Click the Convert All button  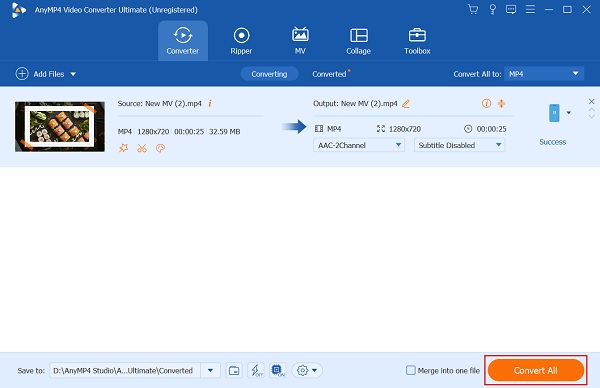[x=536, y=370]
